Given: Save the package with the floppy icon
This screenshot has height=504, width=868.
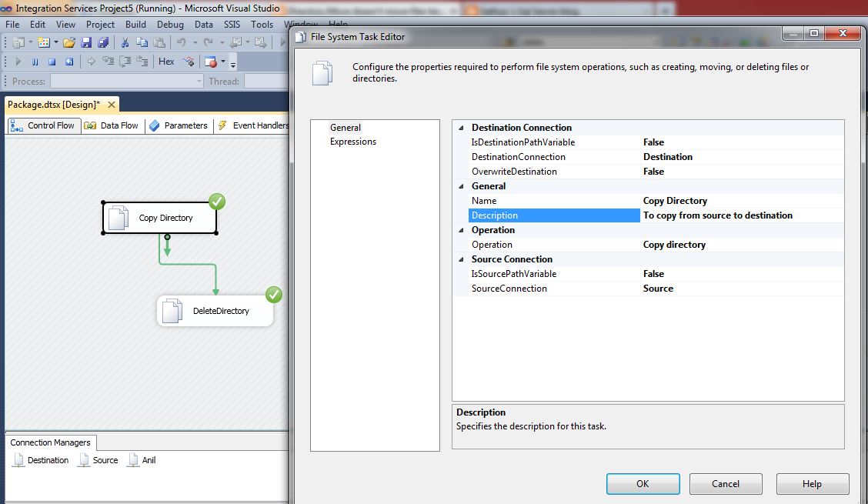Looking at the screenshot, I should pyautogui.click(x=86, y=42).
